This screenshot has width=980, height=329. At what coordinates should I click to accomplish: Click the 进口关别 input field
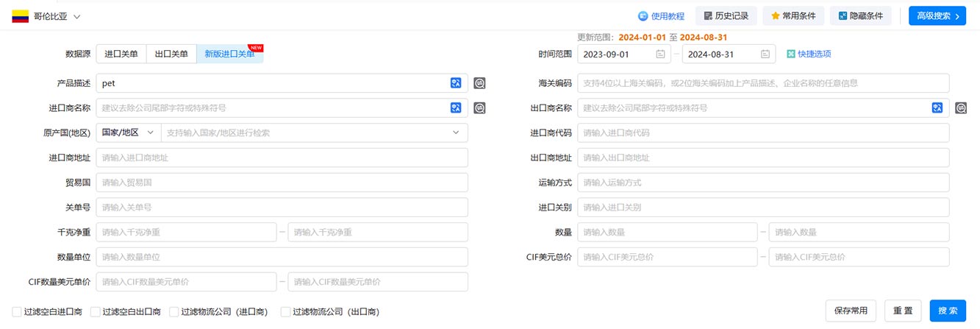(x=763, y=207)
